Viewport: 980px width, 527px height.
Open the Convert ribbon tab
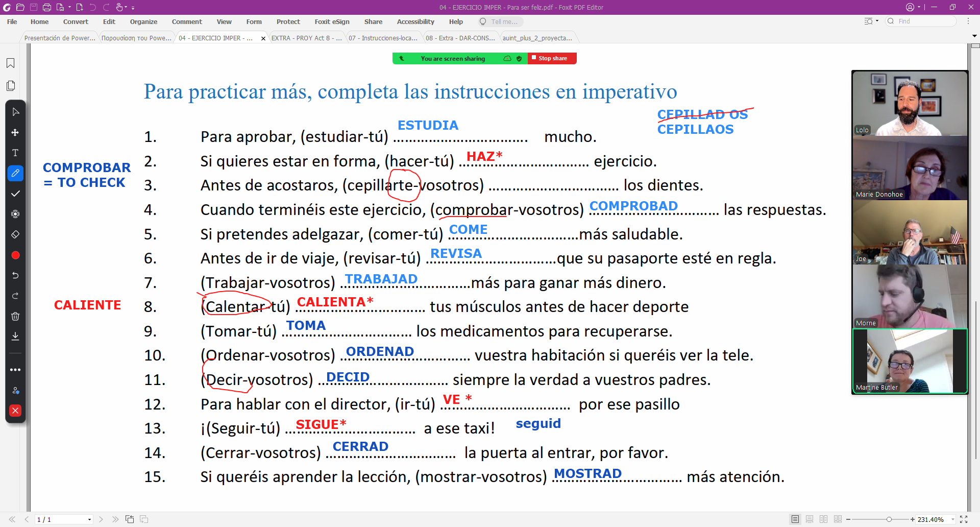tap(76, 21)
